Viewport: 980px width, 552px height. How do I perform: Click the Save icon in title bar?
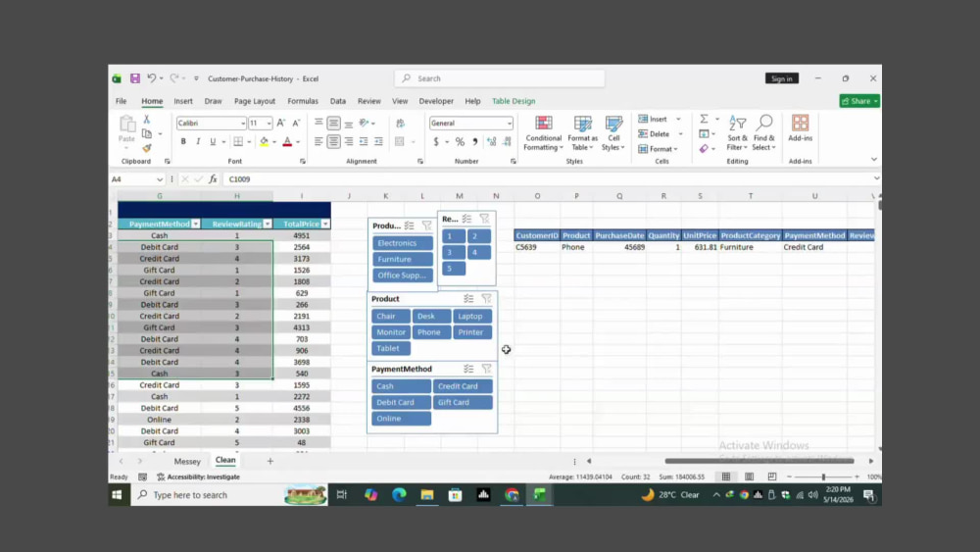(135, 78)
